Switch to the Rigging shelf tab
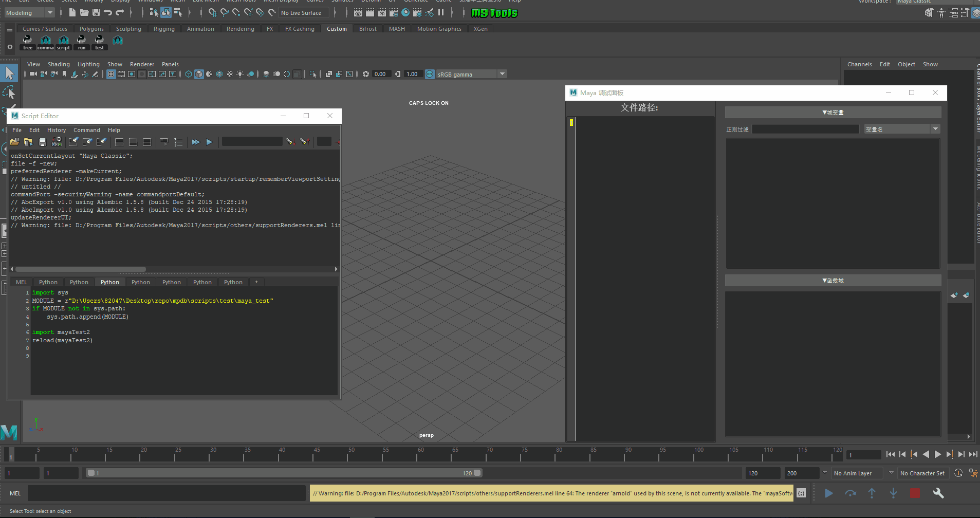The height and width of the screenshot is (518, 980). pos(164,29)
